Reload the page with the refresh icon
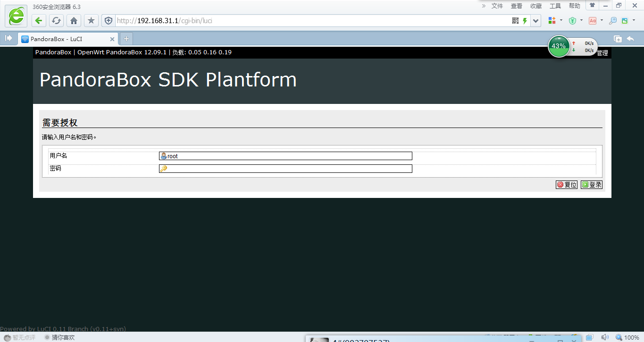Screen dimensions: 644x342 [56, 21]
